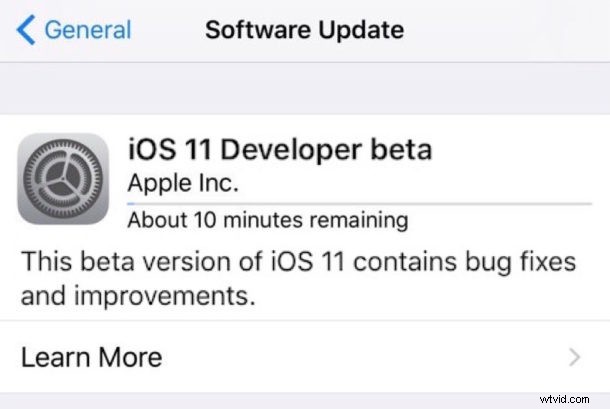Tap the gray chevron beside Learn More
The height and width of the screenshot is (409, 610).
[575, 357]
